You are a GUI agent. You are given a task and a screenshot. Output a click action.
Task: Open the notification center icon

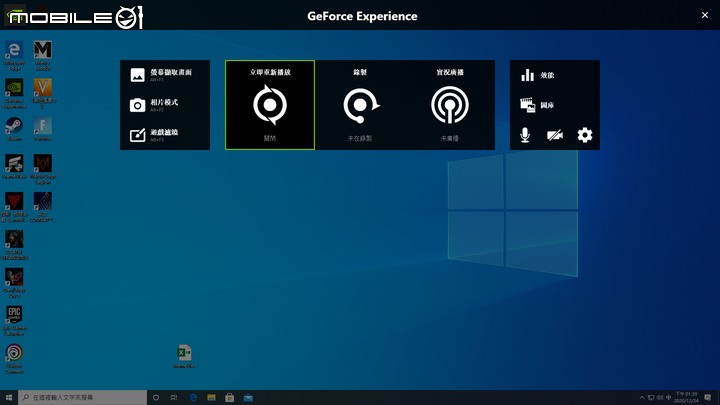[x=708, y=397]
